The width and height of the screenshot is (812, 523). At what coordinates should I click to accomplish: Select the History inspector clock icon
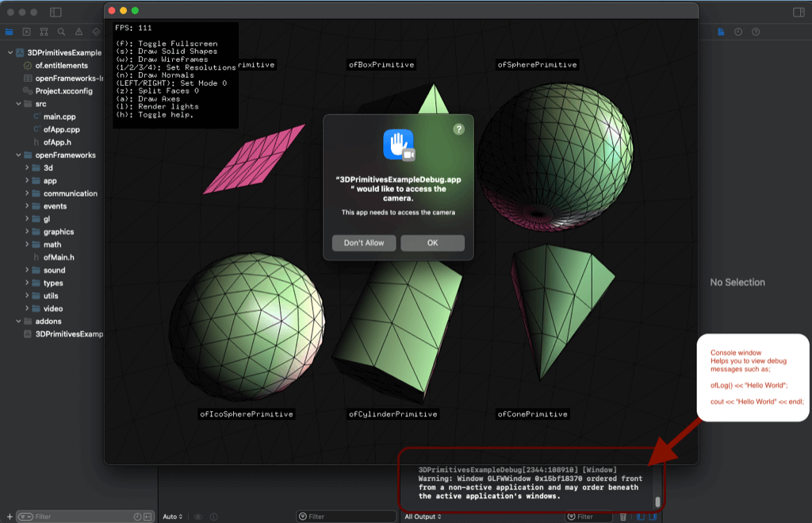click(738, 32)
